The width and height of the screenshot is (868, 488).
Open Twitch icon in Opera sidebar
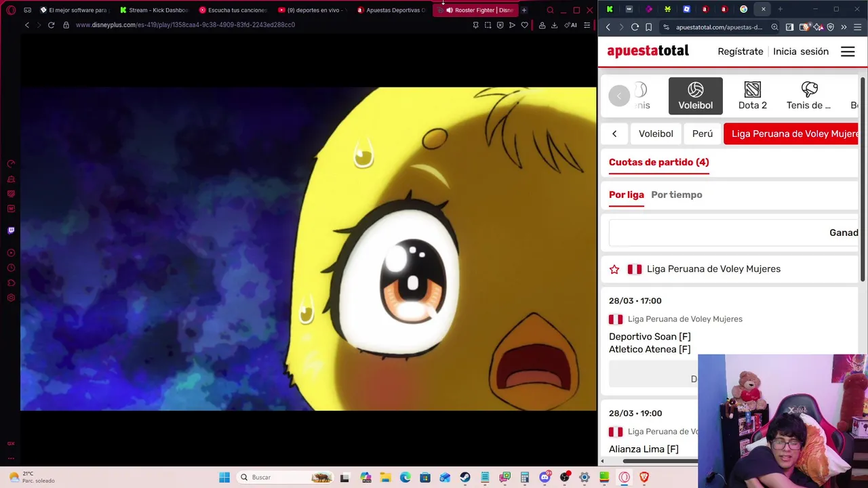tap(11, 230)
